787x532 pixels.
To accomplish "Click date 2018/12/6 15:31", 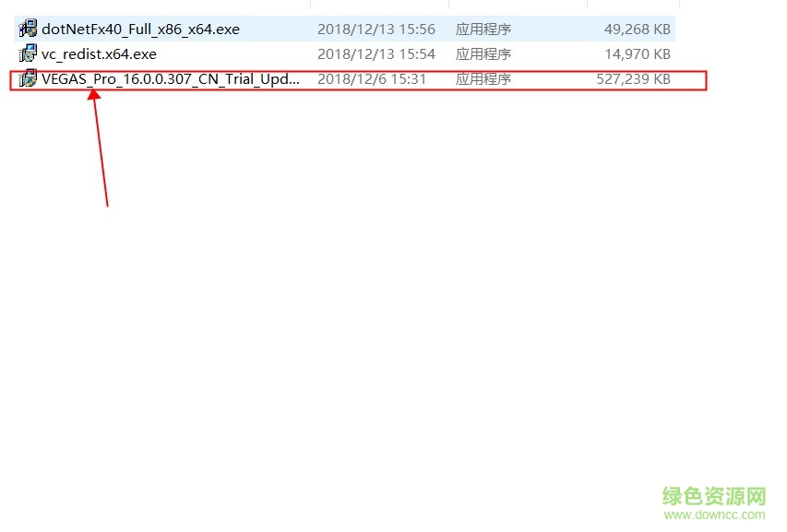I will tap(372, 78).
